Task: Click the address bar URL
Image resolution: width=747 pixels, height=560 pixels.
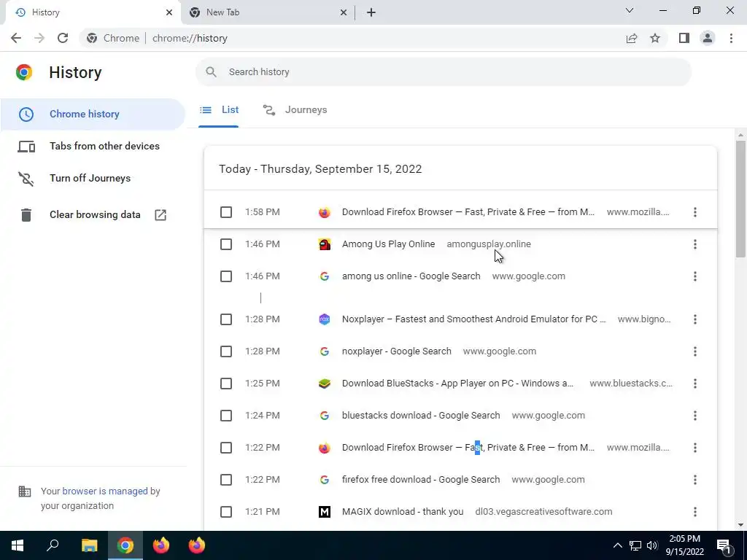Action: click(x=190, y=38)
